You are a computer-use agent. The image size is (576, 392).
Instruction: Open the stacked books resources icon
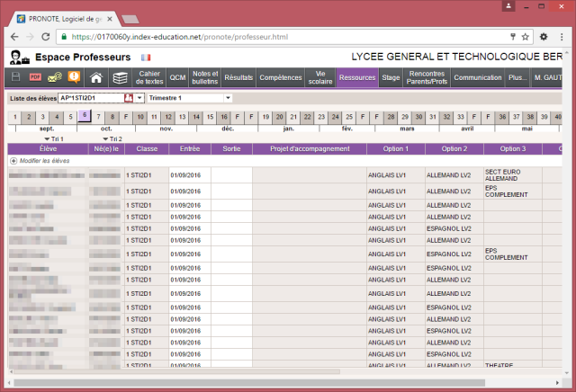click(120, 78)
